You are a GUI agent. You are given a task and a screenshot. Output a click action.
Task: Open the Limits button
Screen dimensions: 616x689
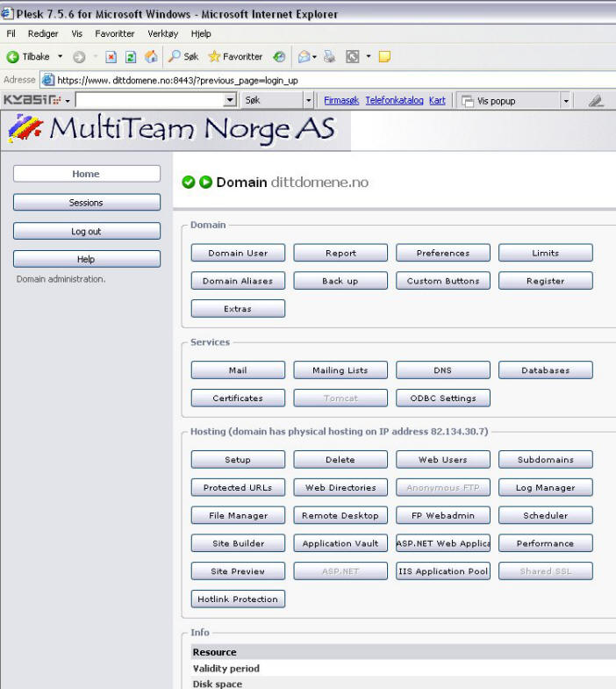coord(545,253)
